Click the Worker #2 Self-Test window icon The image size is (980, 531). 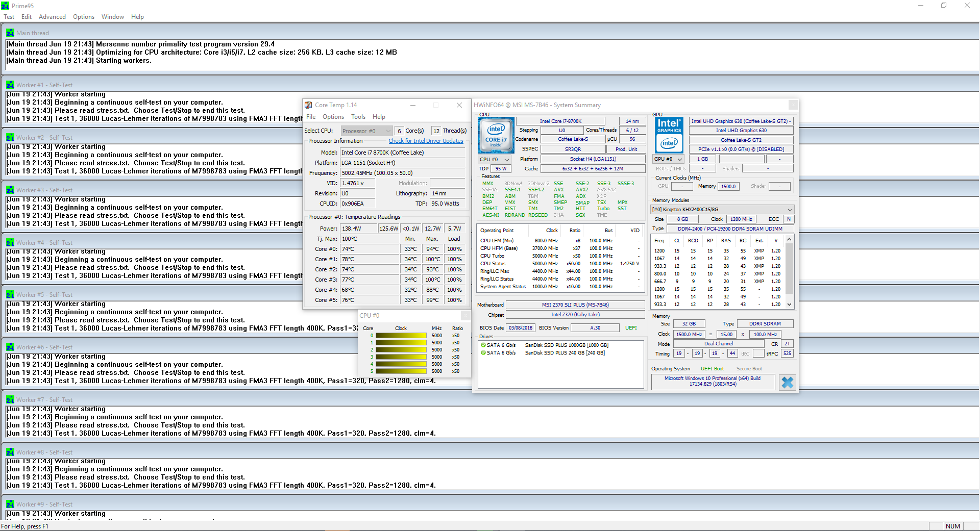click(x=10, y=137)
